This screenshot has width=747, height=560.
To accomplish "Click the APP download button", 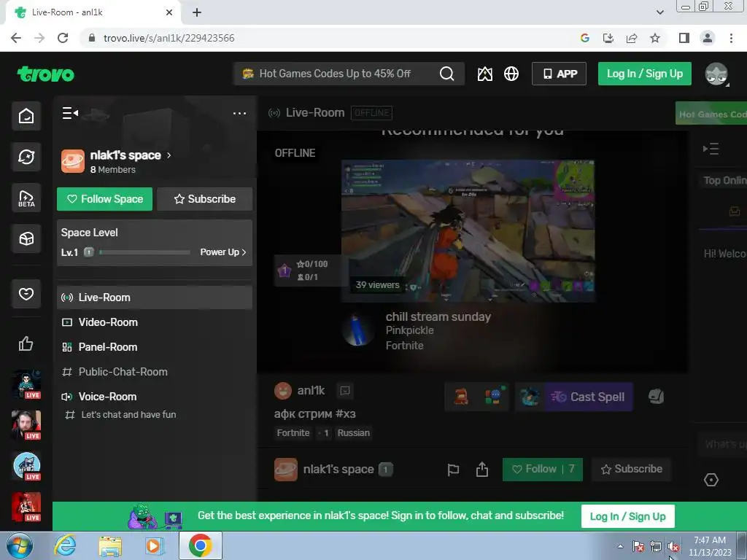I will click(559, 74).
